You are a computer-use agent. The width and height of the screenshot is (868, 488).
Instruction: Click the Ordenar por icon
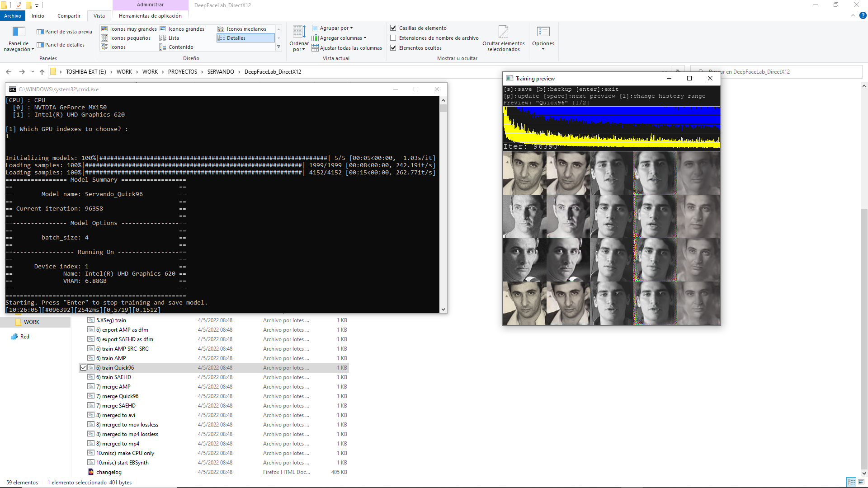[x=299, y=32]
